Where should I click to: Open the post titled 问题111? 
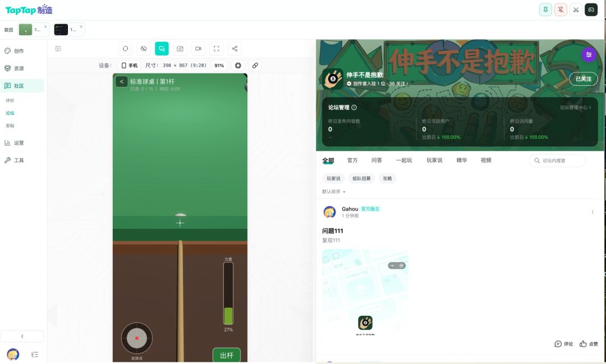point(332,231)
